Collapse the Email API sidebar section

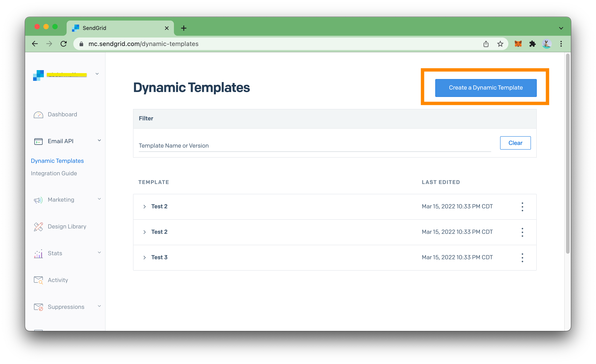click(99, 140)
